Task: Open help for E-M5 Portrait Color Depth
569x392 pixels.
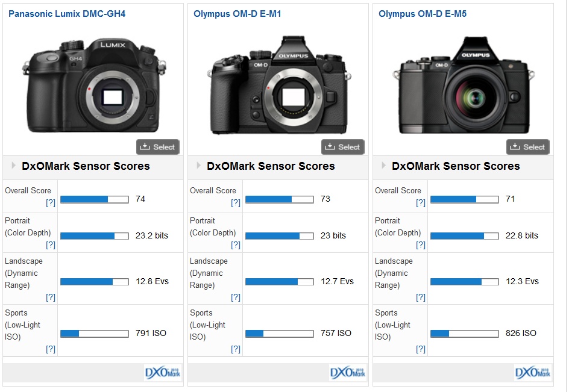Action: pyautogui.click(x=421, y=245)
